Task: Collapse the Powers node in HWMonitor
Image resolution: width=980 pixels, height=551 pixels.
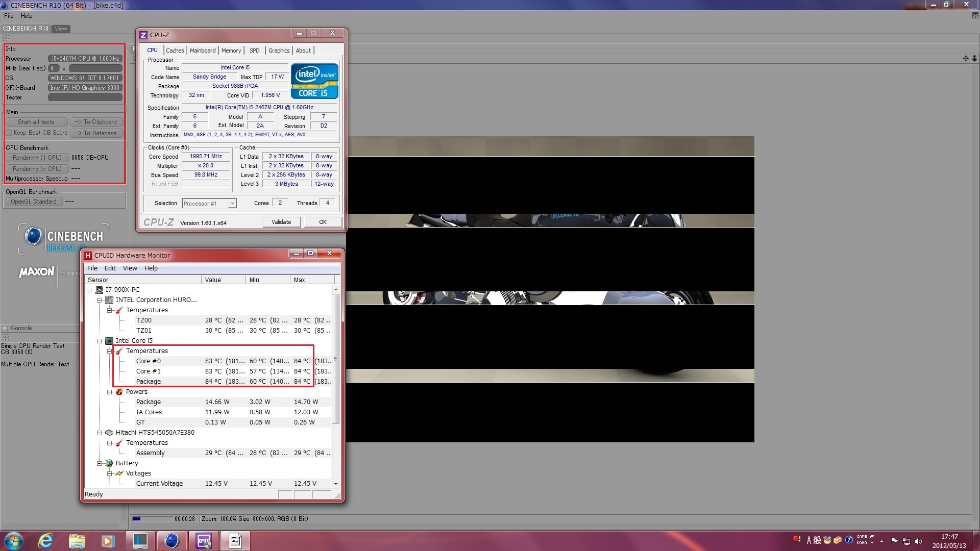Action: tap(110, 392)
